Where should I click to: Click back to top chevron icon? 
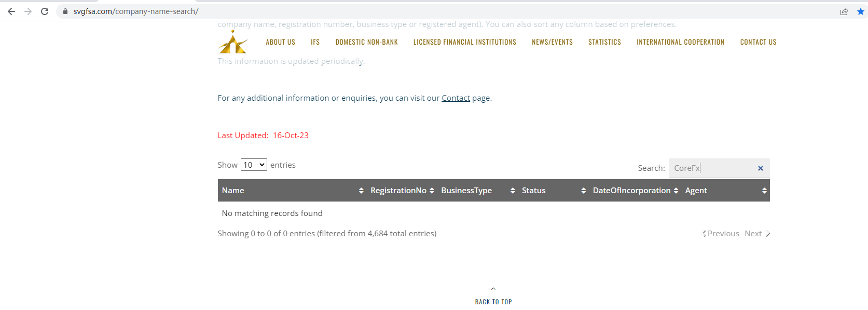coord(493,289)
